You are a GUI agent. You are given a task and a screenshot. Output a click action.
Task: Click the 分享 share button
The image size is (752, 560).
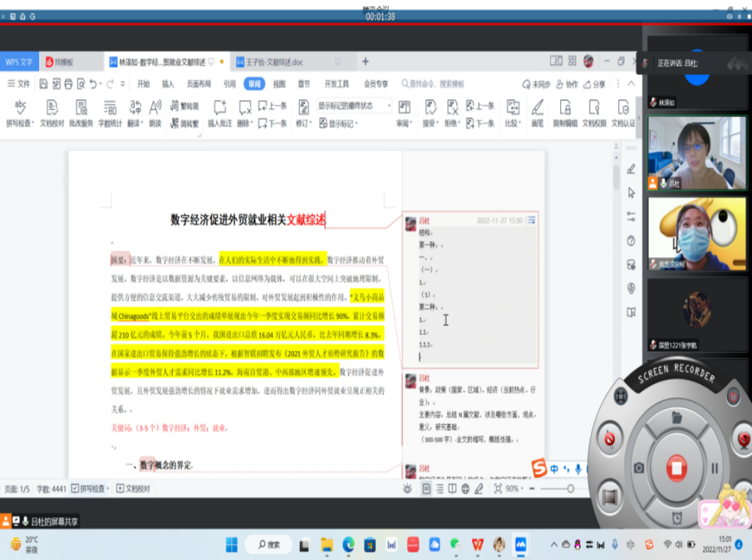[594, 84]
